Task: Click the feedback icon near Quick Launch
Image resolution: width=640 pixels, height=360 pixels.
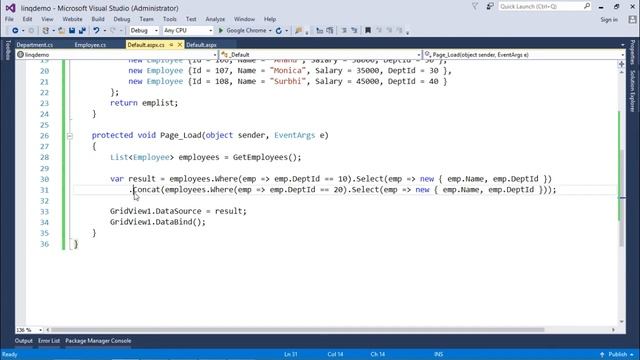Action: click(490, 7)
